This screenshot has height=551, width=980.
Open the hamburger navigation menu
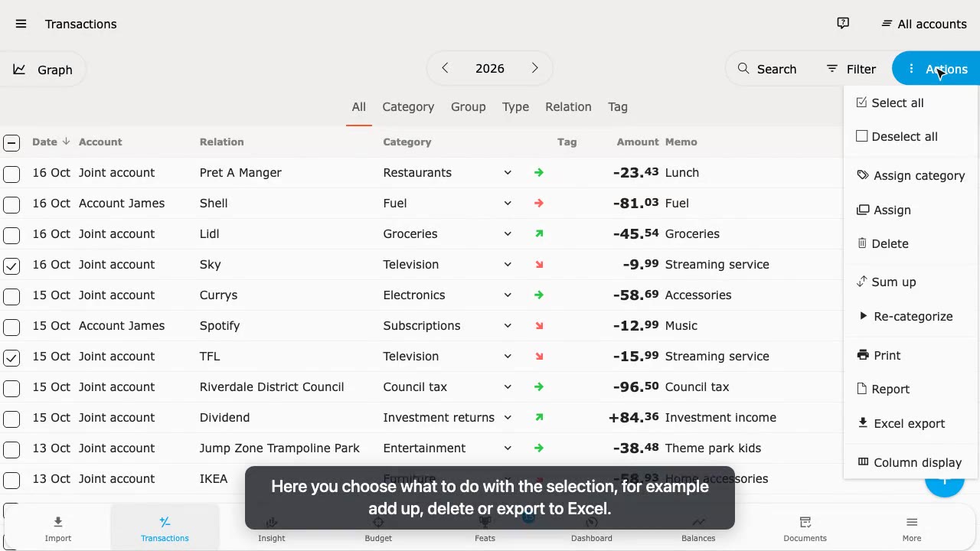(21, 24)
